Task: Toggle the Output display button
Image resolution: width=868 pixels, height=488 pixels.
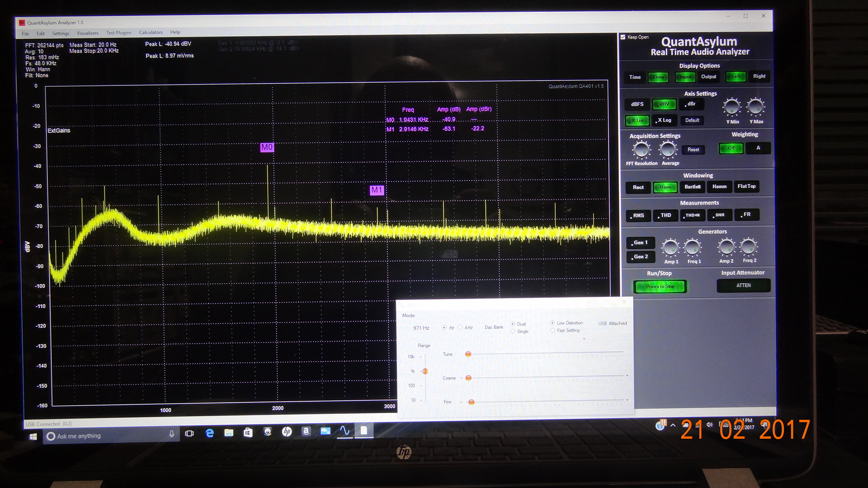Action: (708, 77)
